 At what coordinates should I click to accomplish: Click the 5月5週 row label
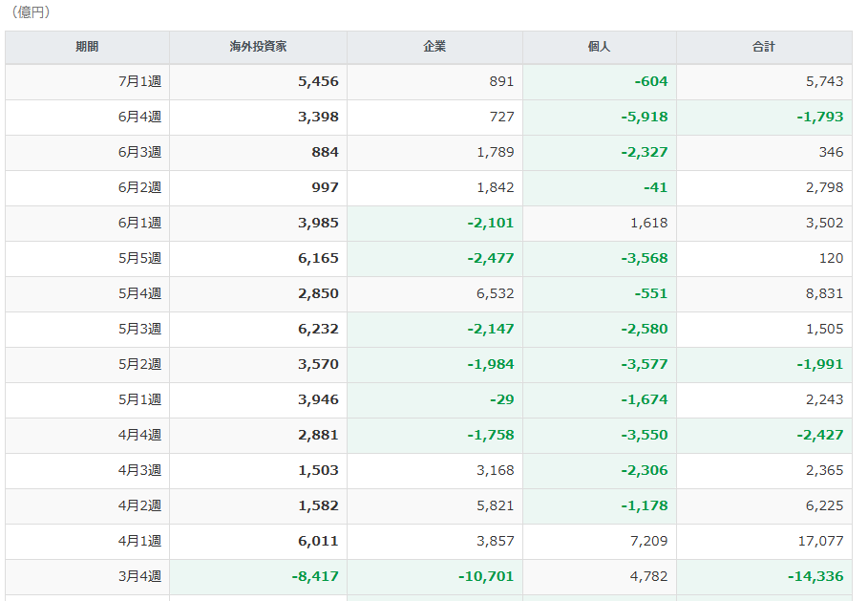pyautogui.click(x=139, y=259)
